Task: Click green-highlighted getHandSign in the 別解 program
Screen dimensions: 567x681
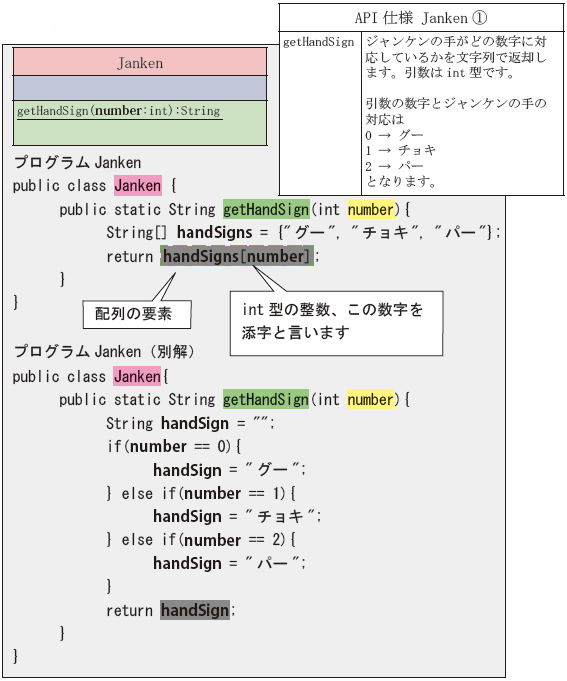Action: click(266, 399)
